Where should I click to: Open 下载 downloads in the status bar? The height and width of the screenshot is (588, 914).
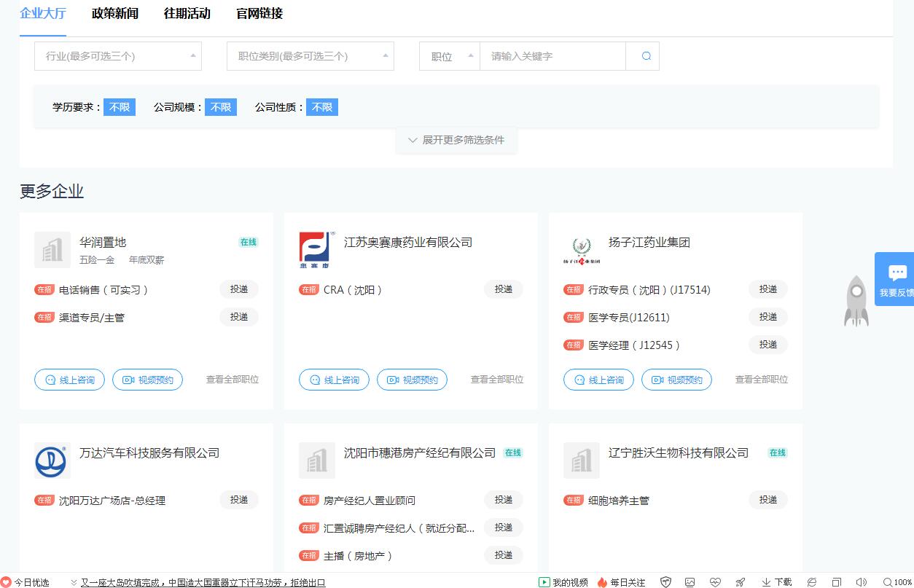777,582
